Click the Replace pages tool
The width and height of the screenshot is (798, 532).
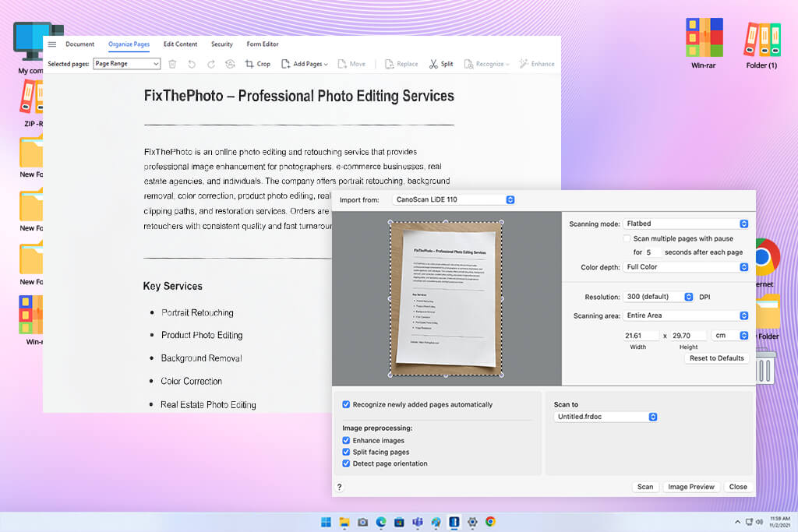(401, 64)
